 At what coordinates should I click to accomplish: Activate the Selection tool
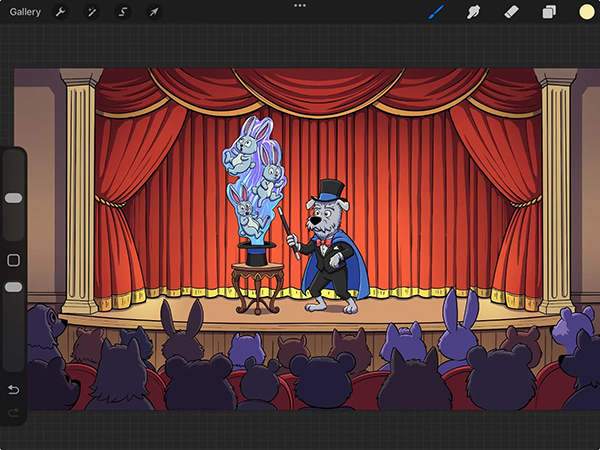pyautogui.click(x=122, y=12)
